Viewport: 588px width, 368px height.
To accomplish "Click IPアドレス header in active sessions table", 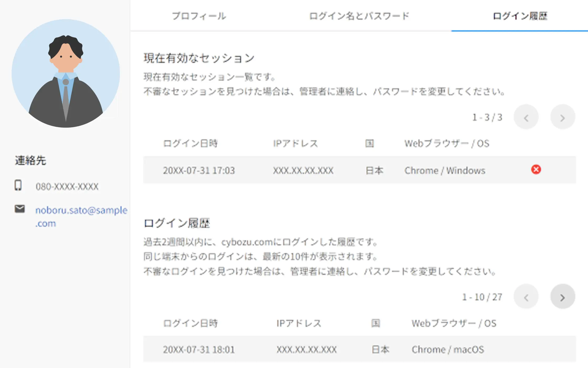I will [x=295, y=144].
